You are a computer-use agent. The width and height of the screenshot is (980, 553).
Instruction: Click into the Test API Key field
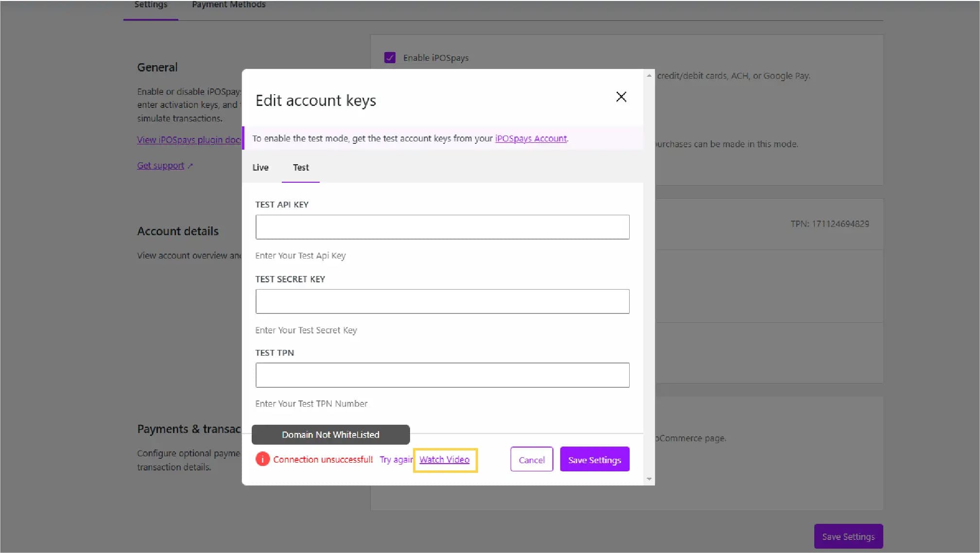click(x=442, y=227)
